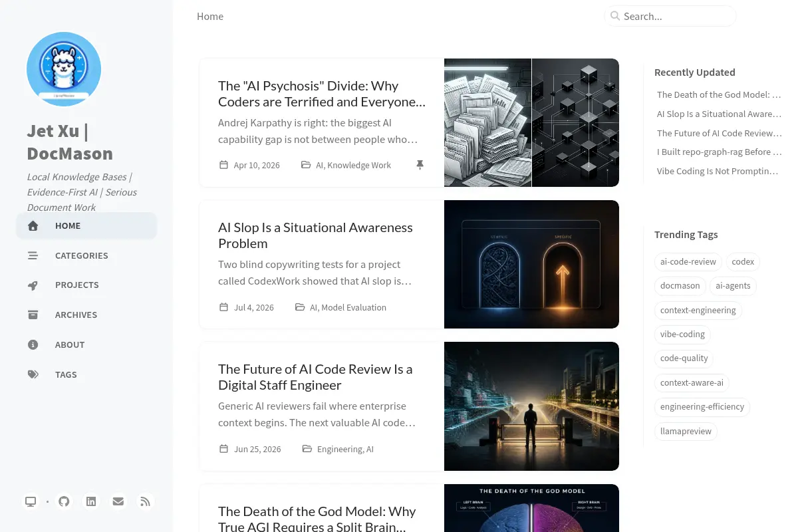Viewport: 798px width, 532px height.
Task: Open the LinkedIn icon in sidebar
Action: [x=91, y=501]
